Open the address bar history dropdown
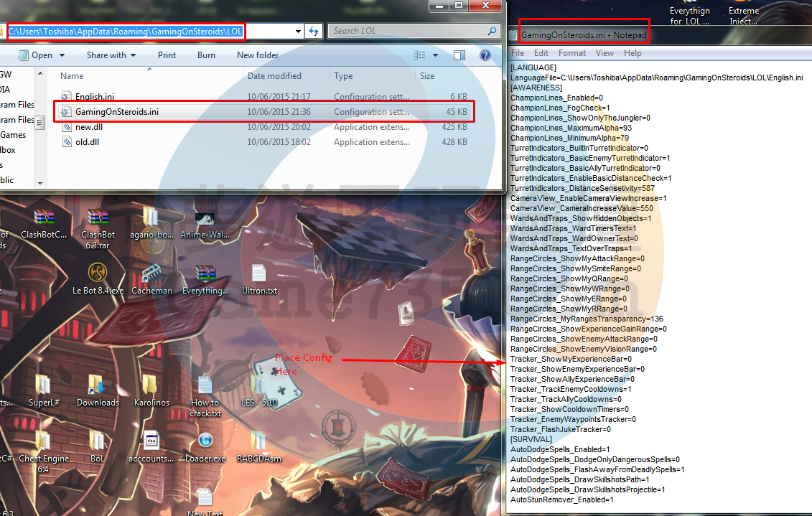This screenshot has height=516, width=812. [x=298, y=31]
